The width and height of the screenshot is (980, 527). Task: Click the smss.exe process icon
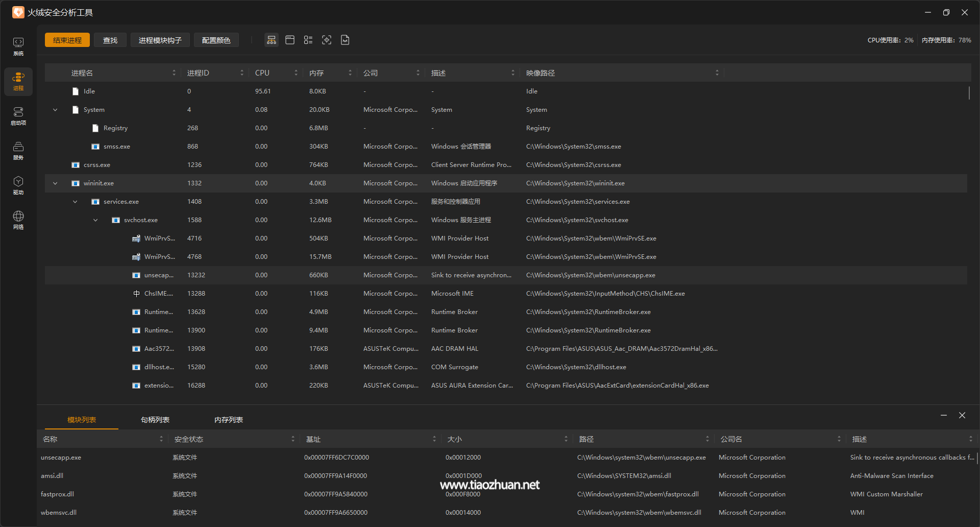coord(95,147)
